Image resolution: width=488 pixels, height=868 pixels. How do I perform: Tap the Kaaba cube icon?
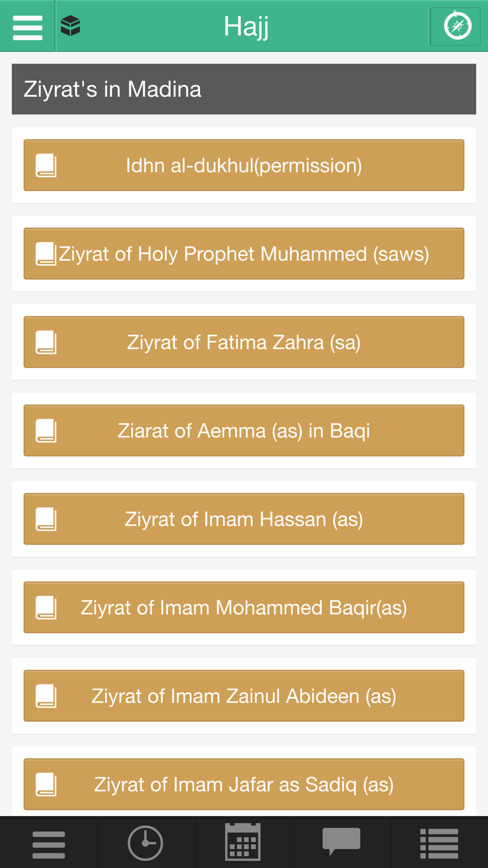pyautogui.click(x=70, y=26)
